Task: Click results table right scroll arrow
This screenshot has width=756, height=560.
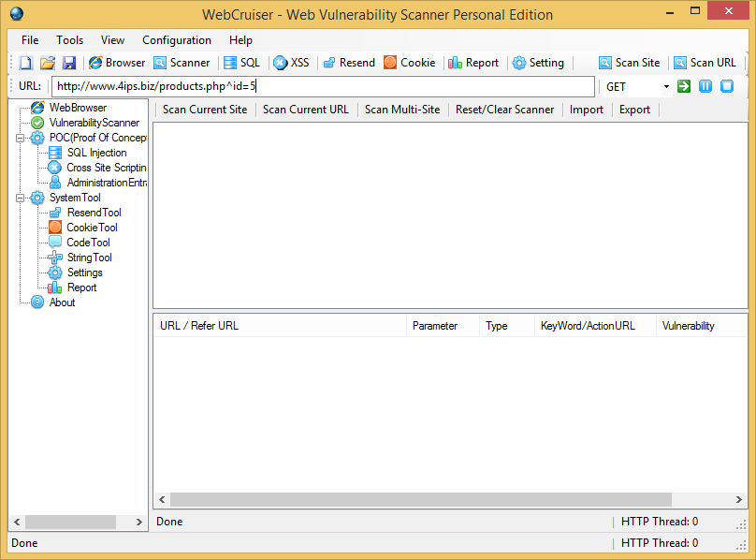Action: coord(738,500)
